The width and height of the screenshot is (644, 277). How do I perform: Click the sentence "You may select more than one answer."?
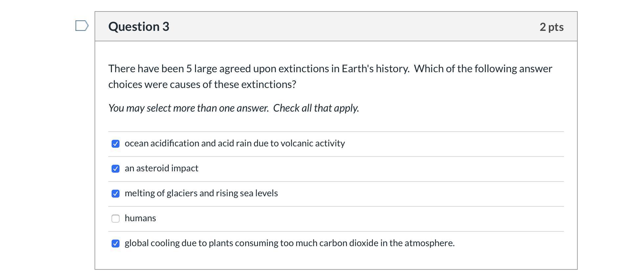(x=188, y=108)
